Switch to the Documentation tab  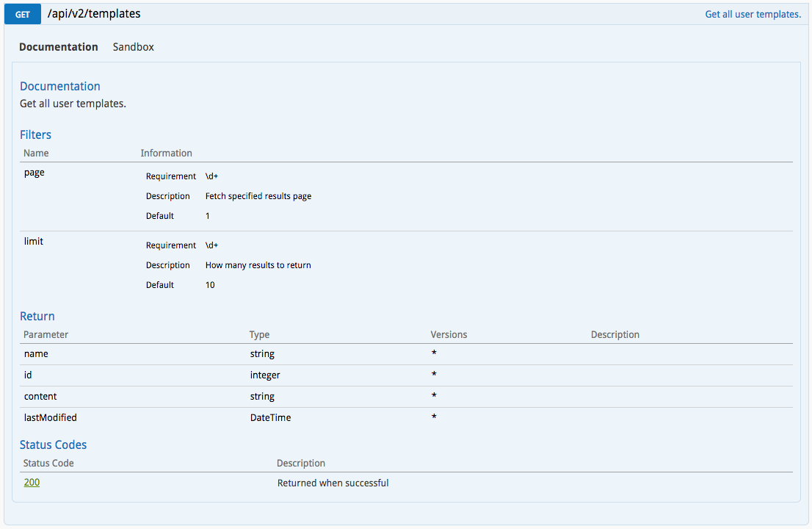click(x=59, y=47)
